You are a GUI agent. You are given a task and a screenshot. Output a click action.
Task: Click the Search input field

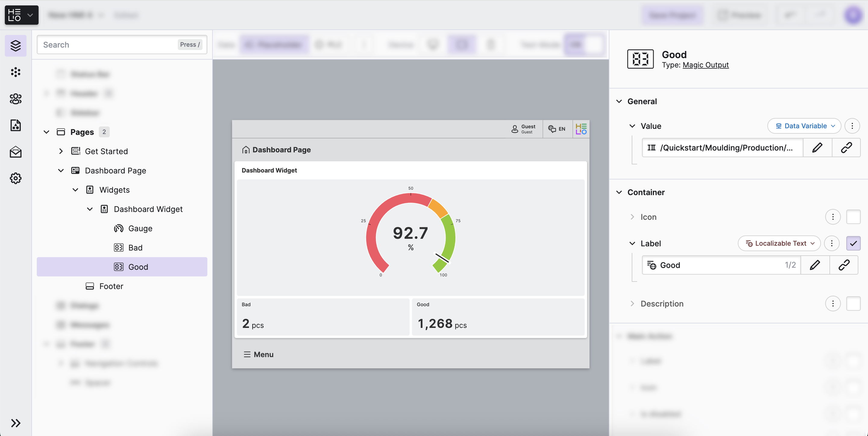click(108, 45)
